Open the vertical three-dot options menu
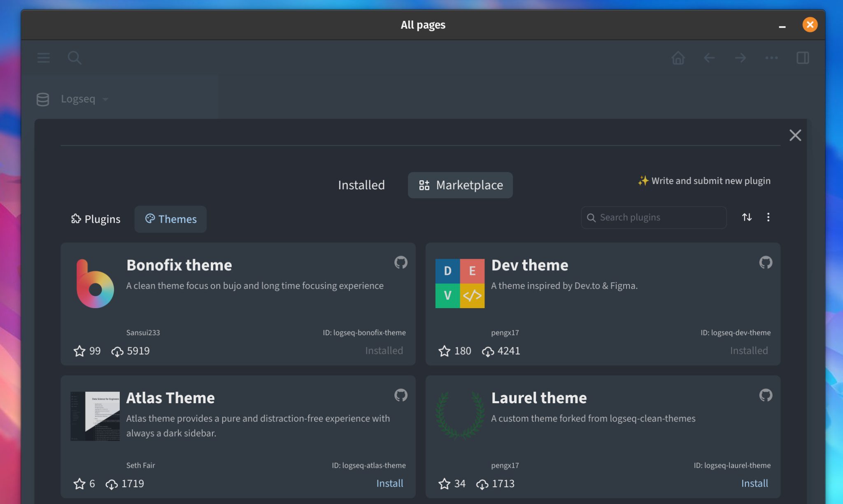This screenshot has width=843, height=504. click(x=768, y=217)
